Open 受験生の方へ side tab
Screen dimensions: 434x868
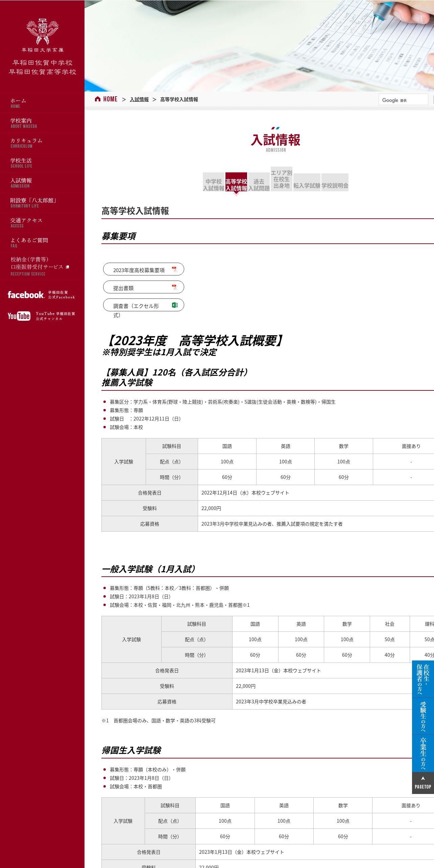point(423,716)
